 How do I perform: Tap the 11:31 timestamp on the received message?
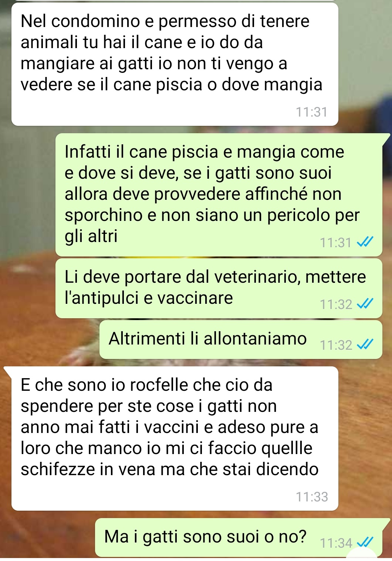[x=312, y=112]
